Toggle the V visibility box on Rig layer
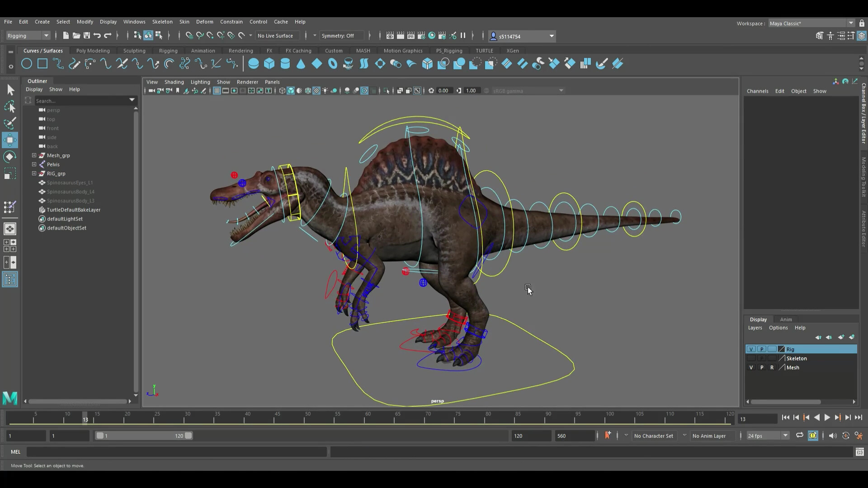The width and height of the screenshot is (868, 488). 751,349
